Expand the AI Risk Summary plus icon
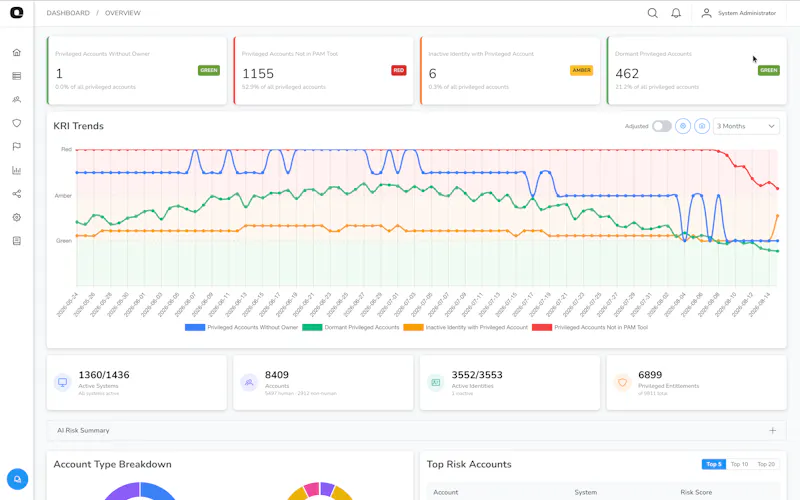 (772, 431)
